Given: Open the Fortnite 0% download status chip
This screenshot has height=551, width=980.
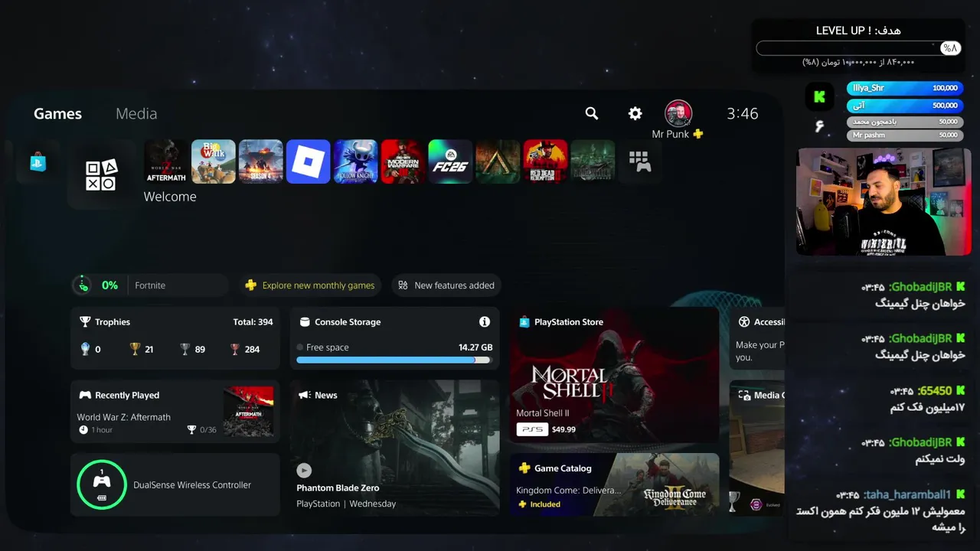Looking at the screenshot, I should pyautogui.click(x=150, y=285).
